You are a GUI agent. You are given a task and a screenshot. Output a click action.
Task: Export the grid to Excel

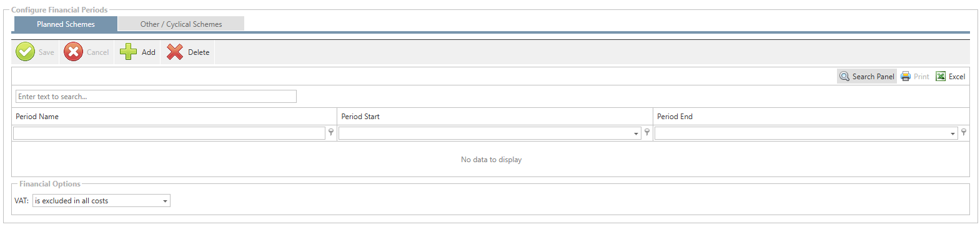click(x=951, y=76)
